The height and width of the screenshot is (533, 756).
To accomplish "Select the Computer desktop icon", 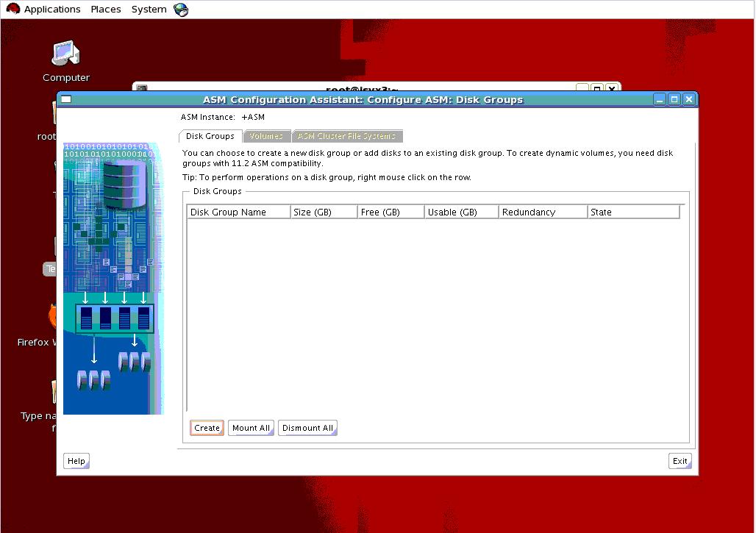I will click(x=66, y=61).
